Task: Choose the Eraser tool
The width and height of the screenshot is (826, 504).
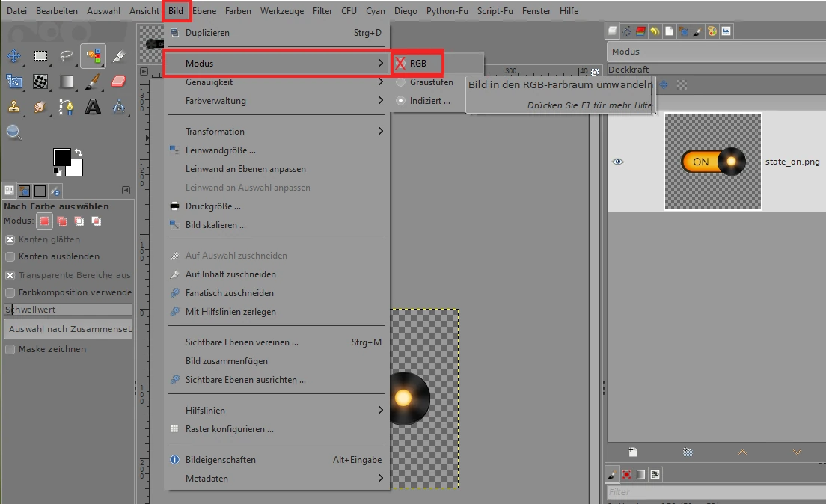Action: (x=118, y=82)
